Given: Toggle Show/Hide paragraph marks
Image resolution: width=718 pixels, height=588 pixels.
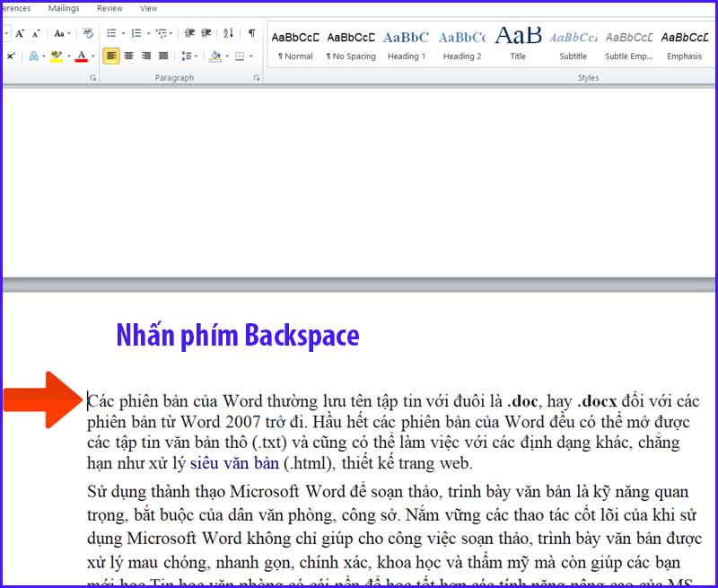Looking at the screenshot, I should (x=251, y=33).
